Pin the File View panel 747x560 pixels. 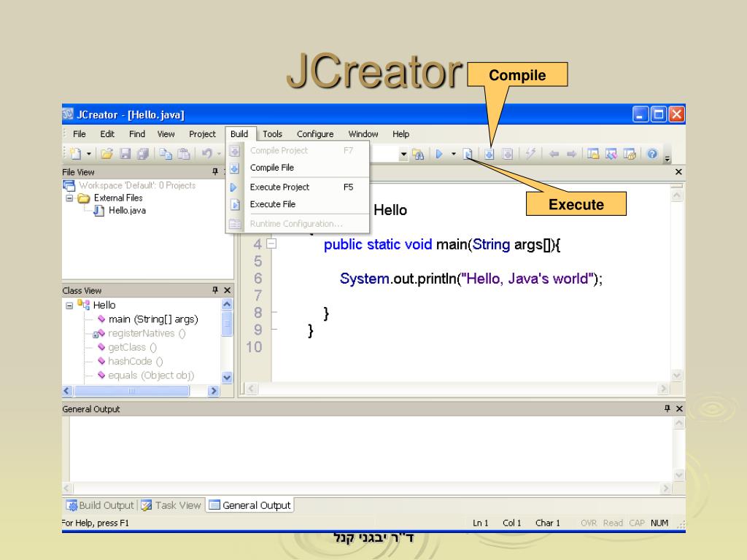coord(215,171)
